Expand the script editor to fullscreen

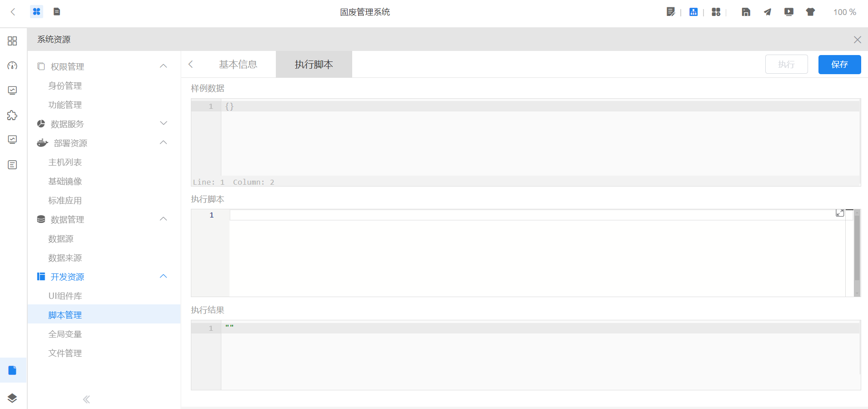point(840,213)
